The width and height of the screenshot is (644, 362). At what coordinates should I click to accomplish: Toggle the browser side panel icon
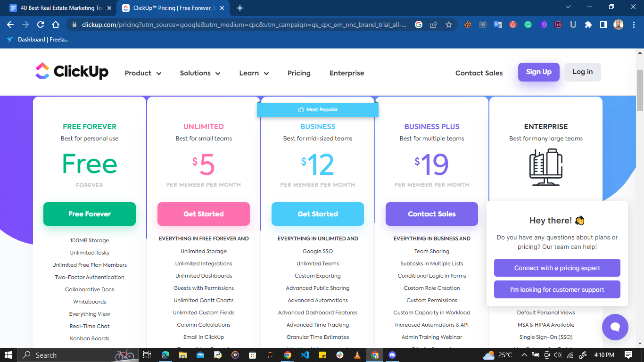tap(603, 25)
